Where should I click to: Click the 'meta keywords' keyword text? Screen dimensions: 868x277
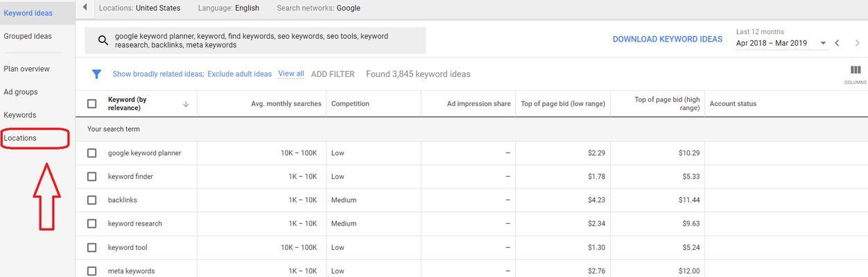(x=131, y=271)
